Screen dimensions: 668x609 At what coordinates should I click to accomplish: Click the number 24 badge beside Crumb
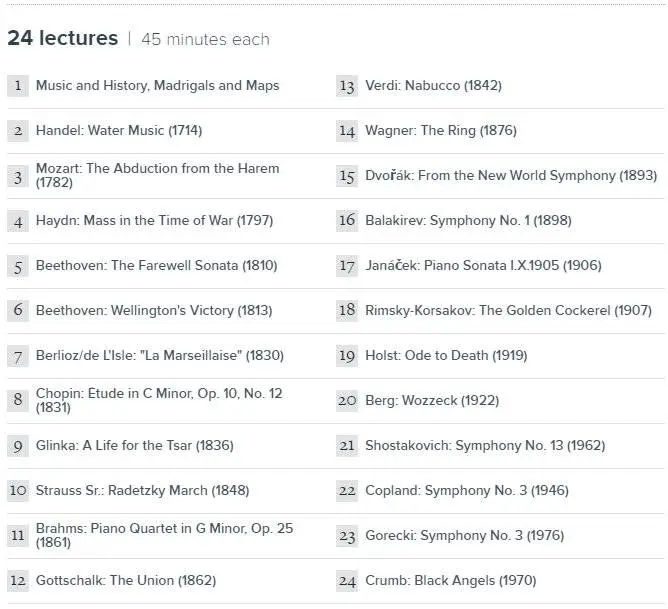[347, 581]
